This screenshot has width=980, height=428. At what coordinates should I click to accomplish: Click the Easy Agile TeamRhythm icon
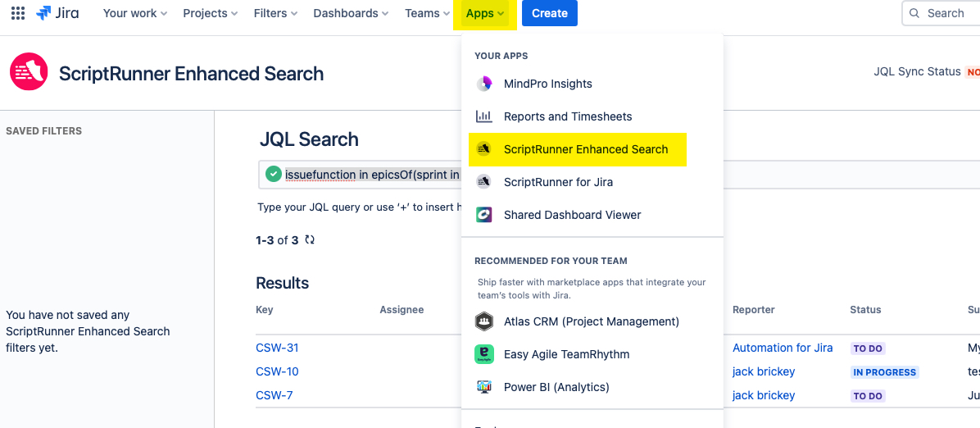click(484, 354)
